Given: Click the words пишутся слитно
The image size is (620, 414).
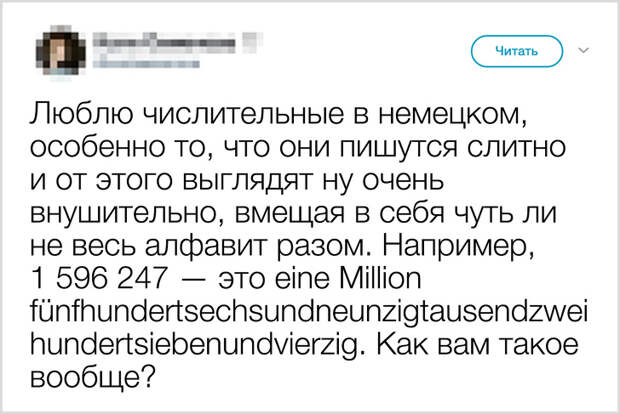Looking at the screenshot, I should [453, 148].
